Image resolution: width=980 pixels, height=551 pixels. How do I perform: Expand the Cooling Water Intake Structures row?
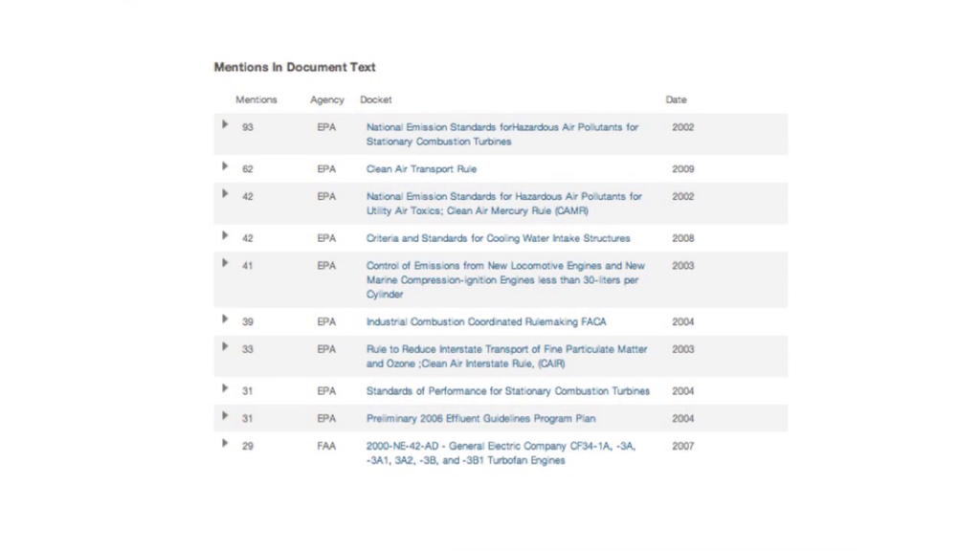225,236
